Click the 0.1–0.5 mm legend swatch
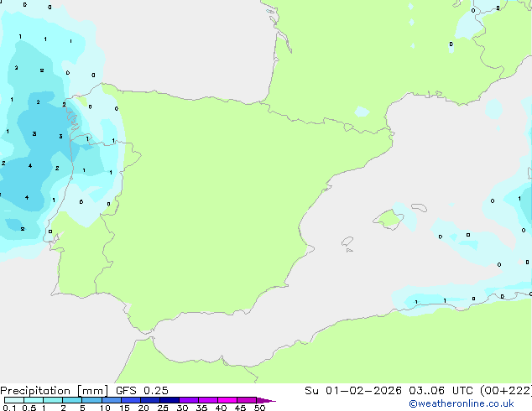This screenshot has width=532, height=411. coord(14,400)
